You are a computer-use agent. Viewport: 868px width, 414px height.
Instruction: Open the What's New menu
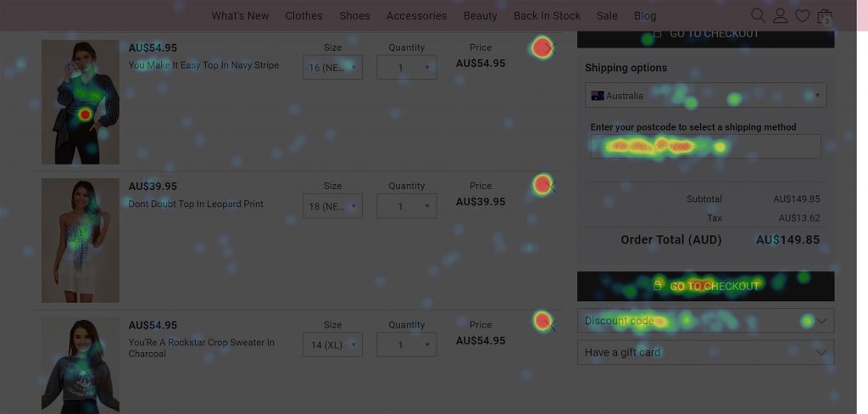(x=240, y=15)
